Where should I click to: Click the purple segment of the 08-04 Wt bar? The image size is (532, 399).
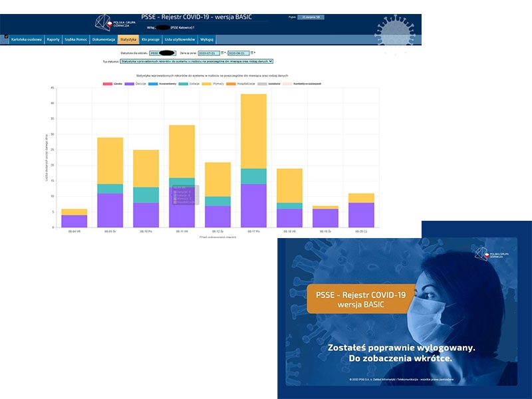coord(74,221)
